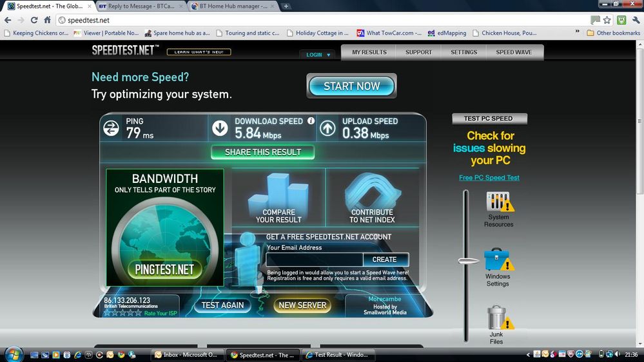Open Keeping Chickens bookmark
The height and width of the screenshot is (362, 644).
pos(36,33)
